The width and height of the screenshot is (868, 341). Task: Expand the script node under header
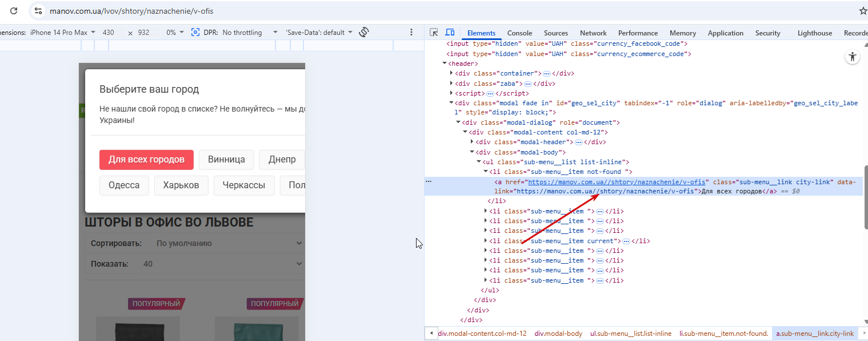click(x=451, y=93)
